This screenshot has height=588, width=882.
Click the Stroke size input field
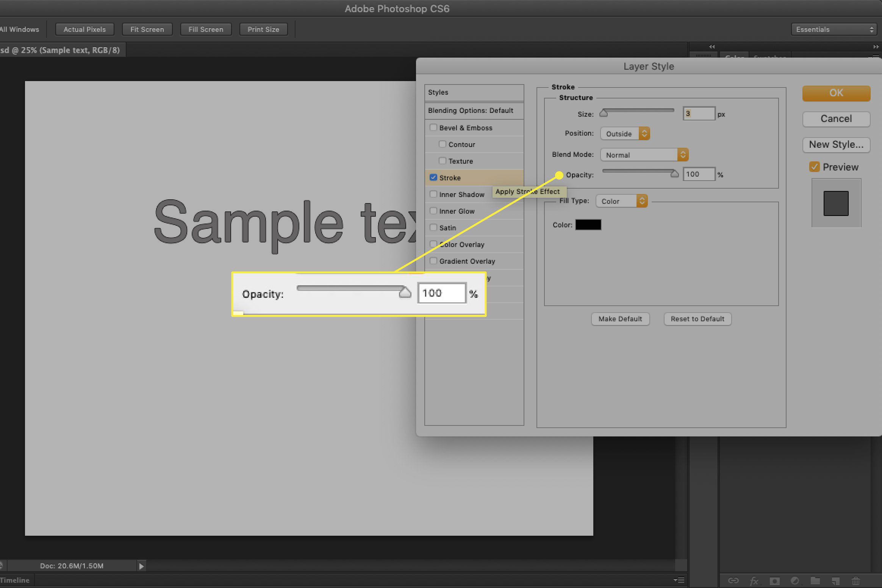[697, 114]
